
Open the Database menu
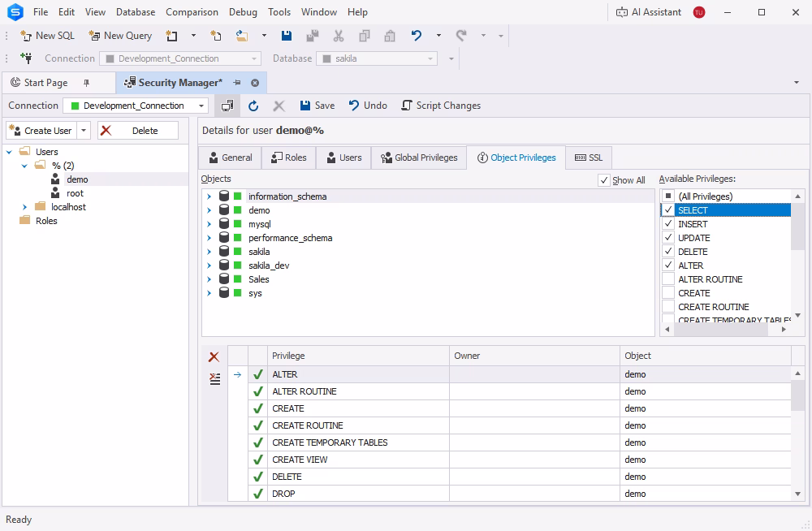click(x=136, y=12)
